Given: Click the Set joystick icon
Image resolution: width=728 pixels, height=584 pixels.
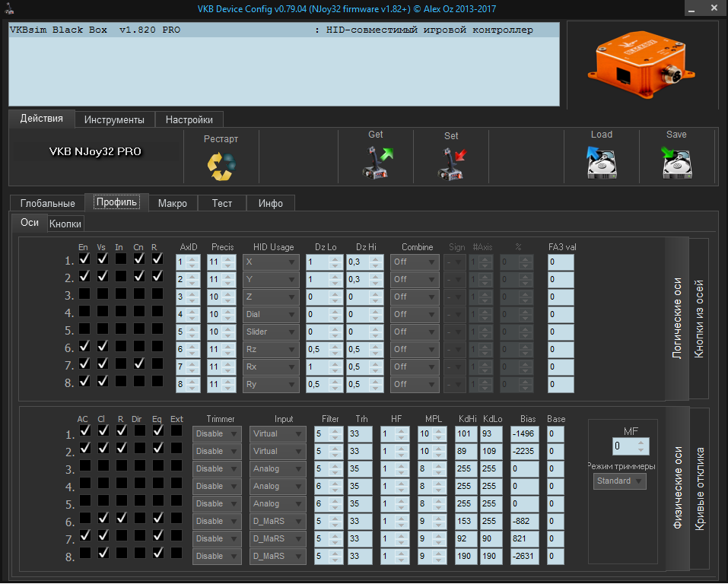Looking at the screenshot, I should (451, 163).
